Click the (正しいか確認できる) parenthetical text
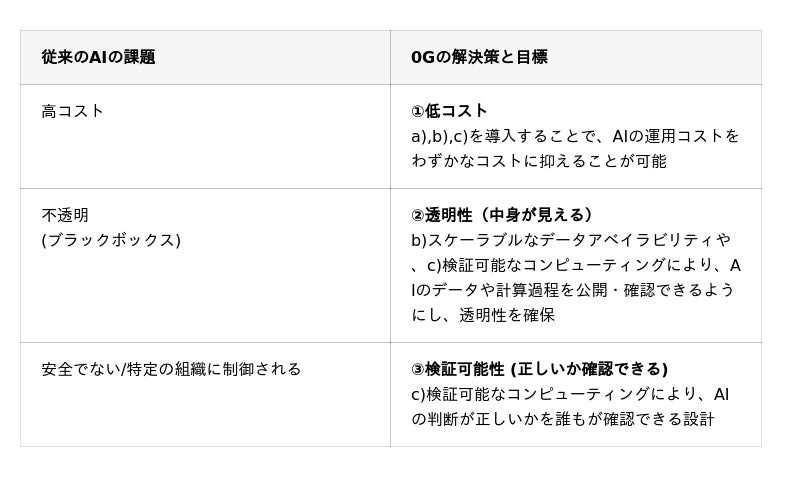800x477 pixels. 588,369
